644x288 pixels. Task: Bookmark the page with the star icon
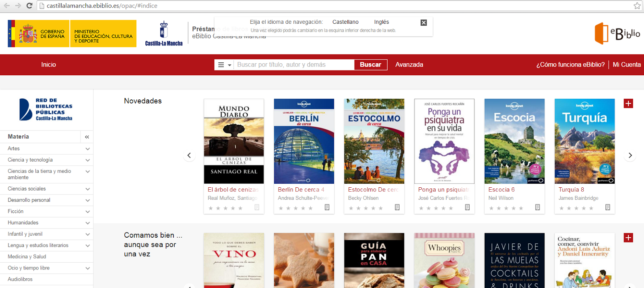tap(637, 6)
